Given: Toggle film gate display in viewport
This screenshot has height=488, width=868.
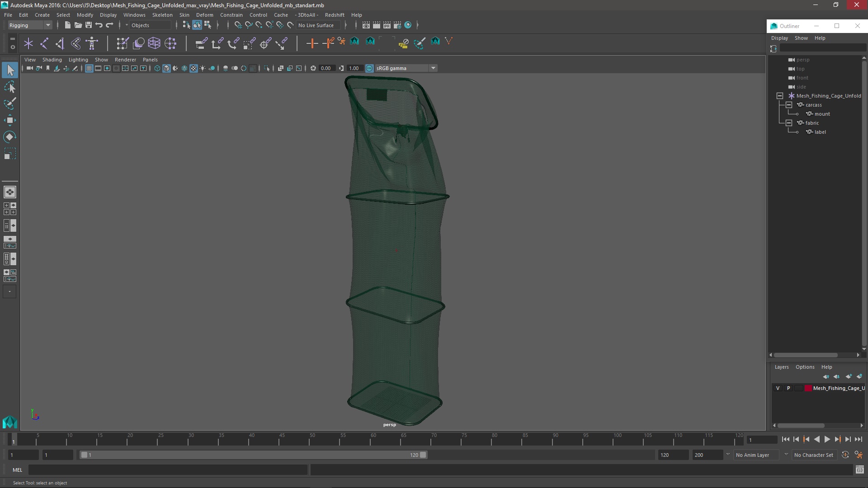Looking at the screenshot, I should click(98, 68).
